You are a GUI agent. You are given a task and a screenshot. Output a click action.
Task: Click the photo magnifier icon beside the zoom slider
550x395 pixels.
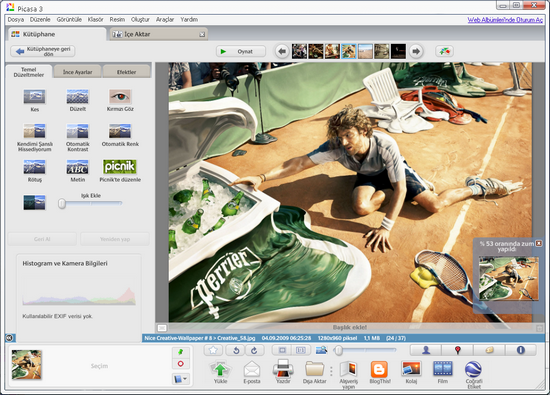click(321, 350)
